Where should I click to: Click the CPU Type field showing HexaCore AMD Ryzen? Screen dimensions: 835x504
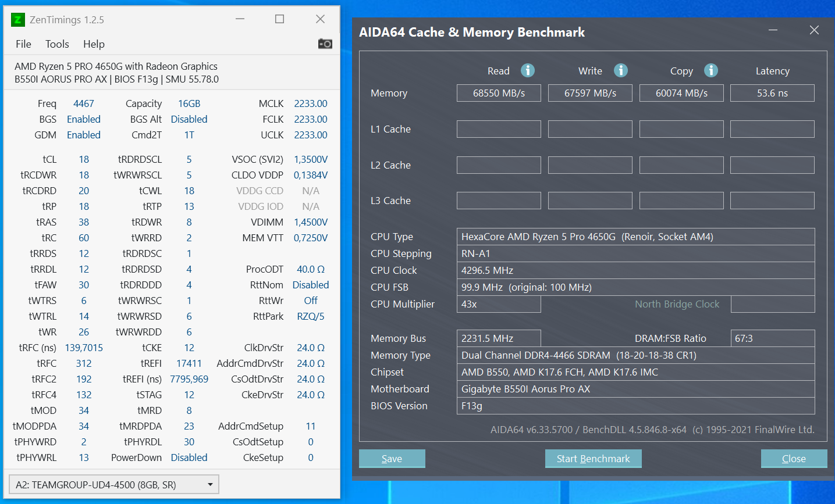(x=635, y=237)
